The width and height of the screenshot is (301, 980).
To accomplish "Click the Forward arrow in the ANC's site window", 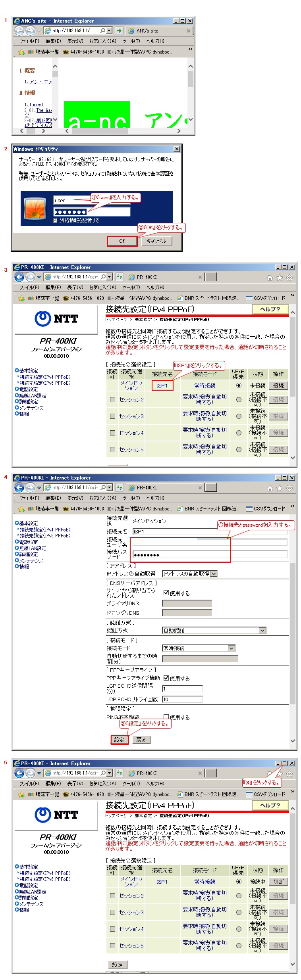I will point(30,31).
